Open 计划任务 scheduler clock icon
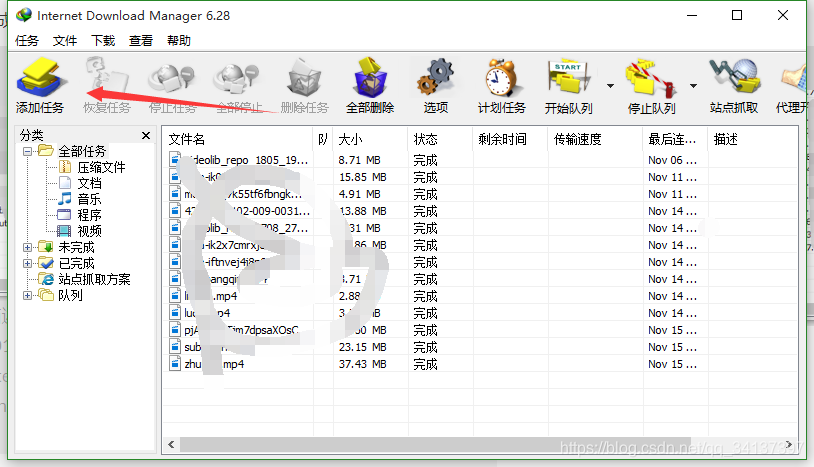Viewport: 814px width, 467px height. pyautogui.click(x=501, y=78)
